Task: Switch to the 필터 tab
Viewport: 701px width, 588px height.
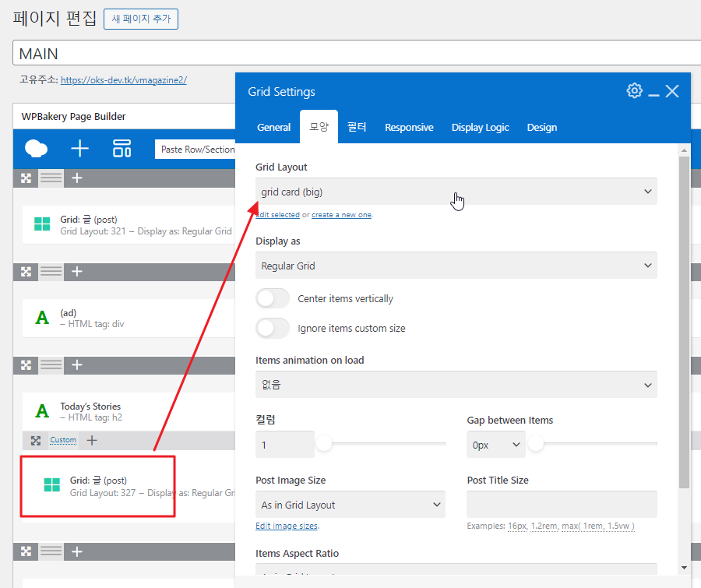Action: click(357, 128)
